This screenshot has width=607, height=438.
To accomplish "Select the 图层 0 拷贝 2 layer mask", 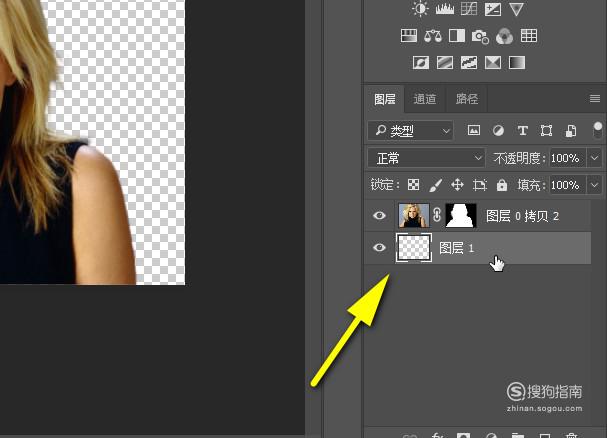I will (x=461, y=215).
